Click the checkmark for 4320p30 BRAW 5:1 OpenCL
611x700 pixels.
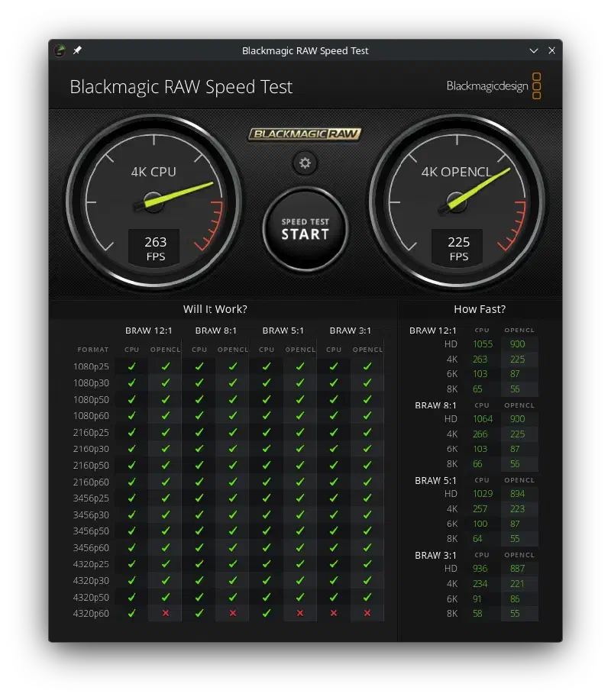tap(300, 580)
